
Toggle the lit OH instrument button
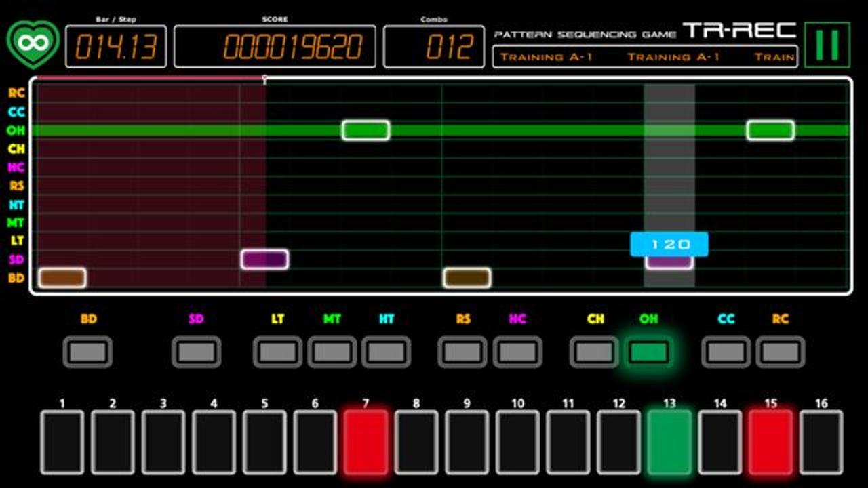pos(649,352)
